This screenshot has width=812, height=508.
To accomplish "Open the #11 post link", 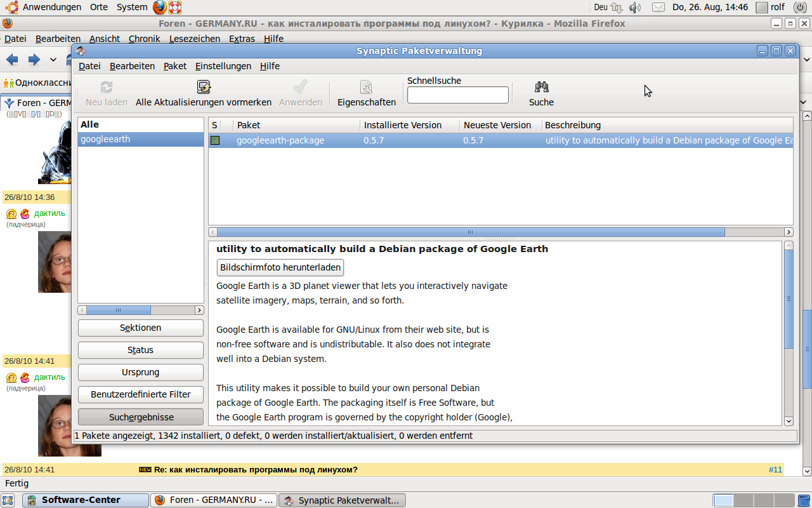I will click(775, 470).
